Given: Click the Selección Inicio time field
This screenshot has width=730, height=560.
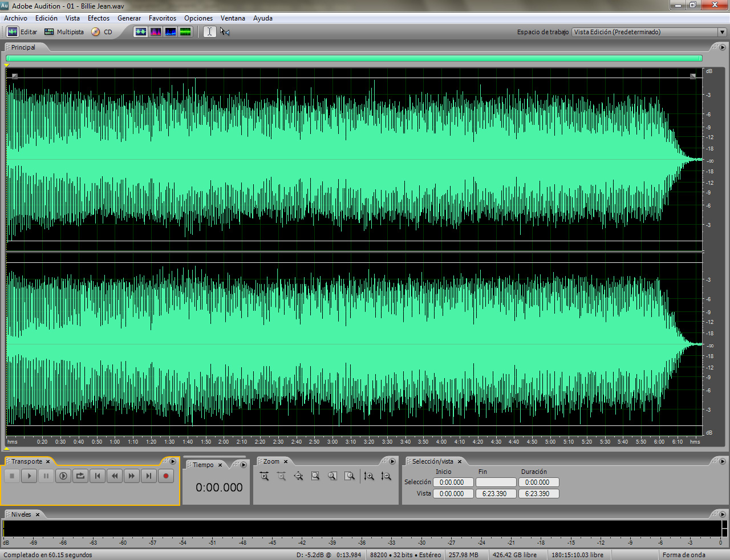Looking at the screenshot, I should (453, 482).
